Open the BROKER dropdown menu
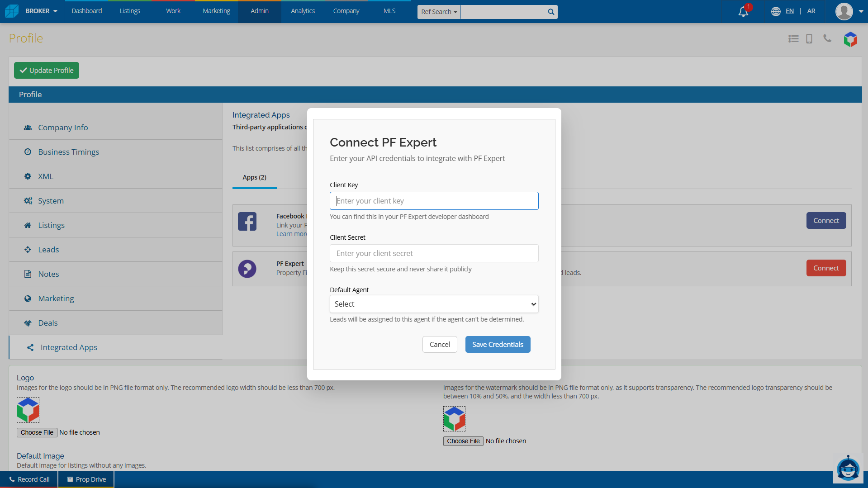868x488 pixels. click(41, 11)
